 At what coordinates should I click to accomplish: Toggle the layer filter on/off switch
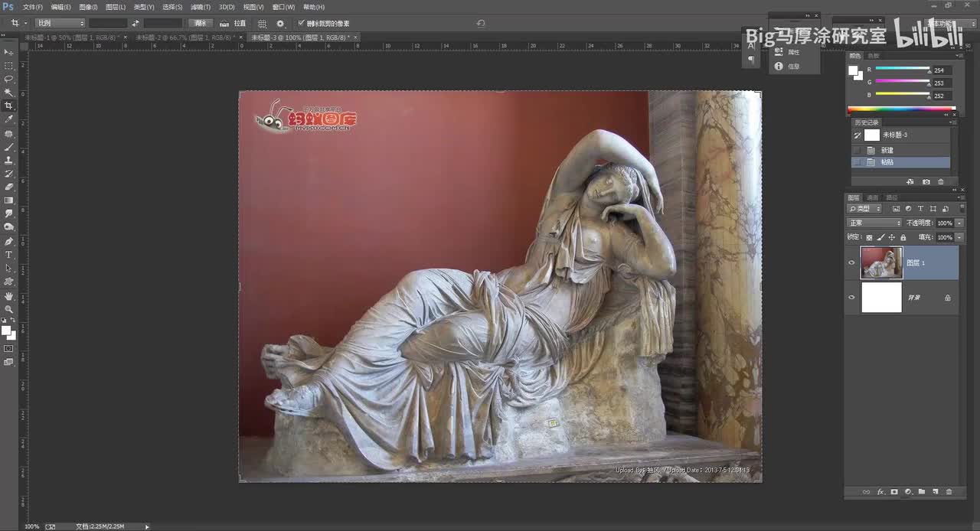[x=961, y=208]
